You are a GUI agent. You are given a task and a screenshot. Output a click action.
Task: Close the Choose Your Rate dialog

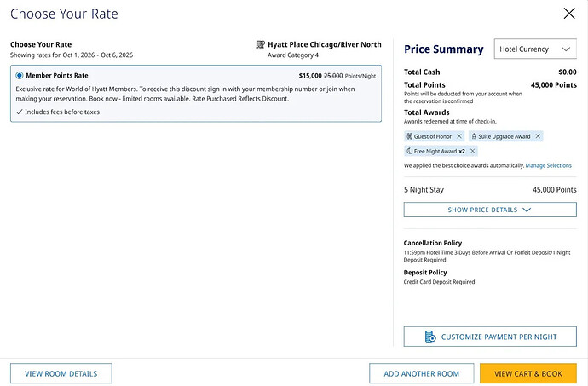569,14
